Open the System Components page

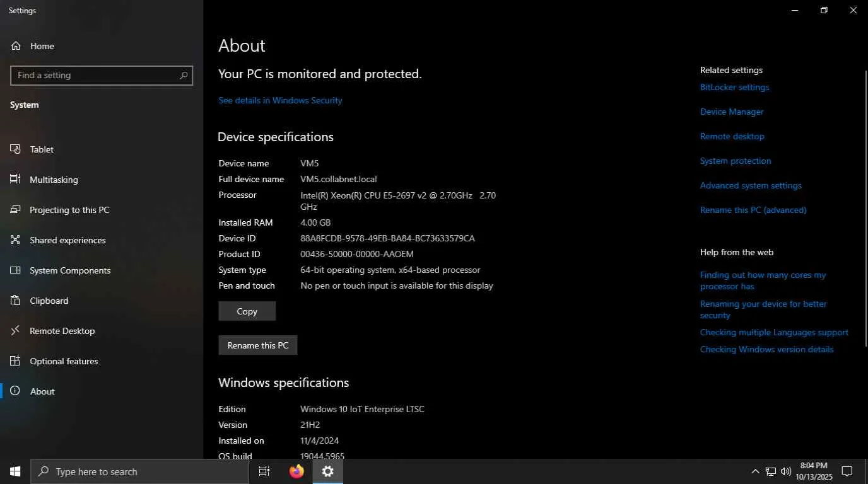tap(102, 270)
